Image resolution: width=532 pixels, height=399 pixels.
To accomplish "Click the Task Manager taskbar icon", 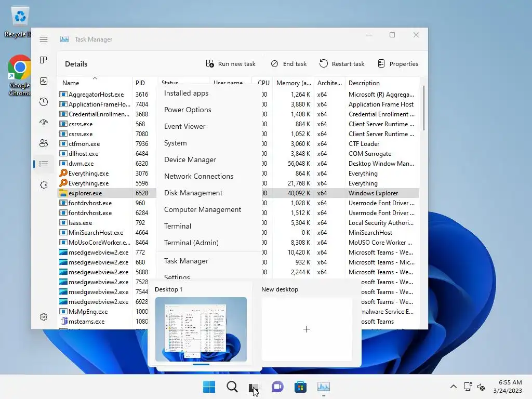I will pyautogui.click(x=323, y=387).
